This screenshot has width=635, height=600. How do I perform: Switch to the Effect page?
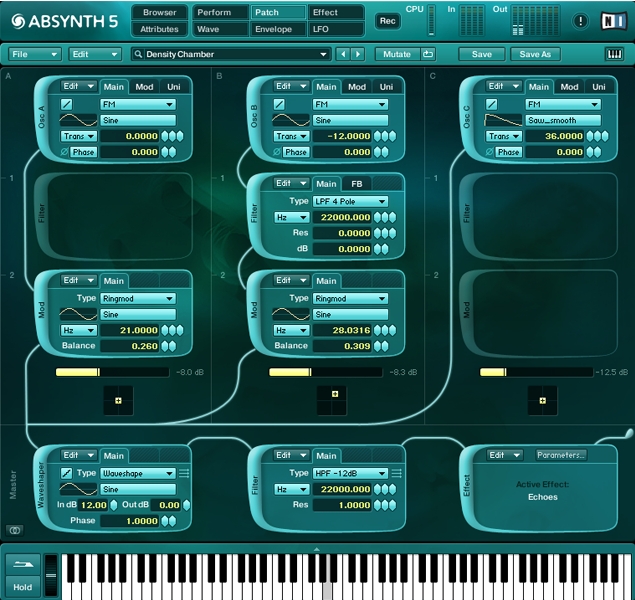[336, 12]
